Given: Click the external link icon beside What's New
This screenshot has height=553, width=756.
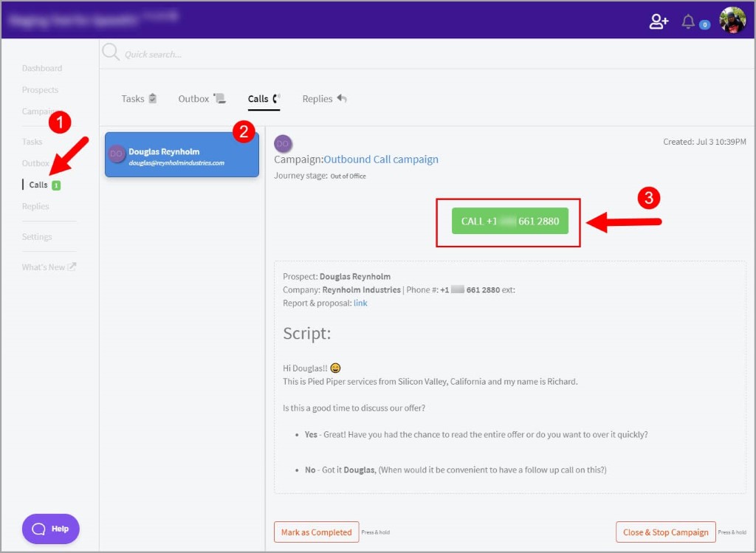Looking at the screenshot, I should click(x=72, y=267).
